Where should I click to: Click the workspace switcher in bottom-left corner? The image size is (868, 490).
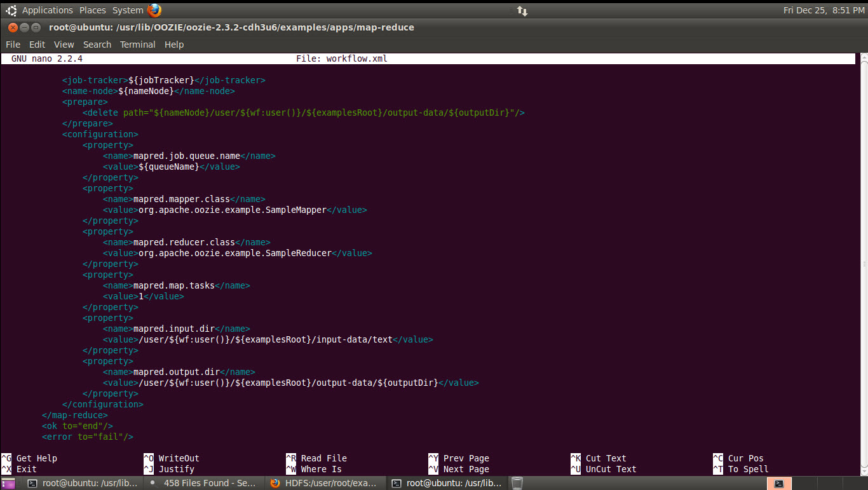coord(8,483)
